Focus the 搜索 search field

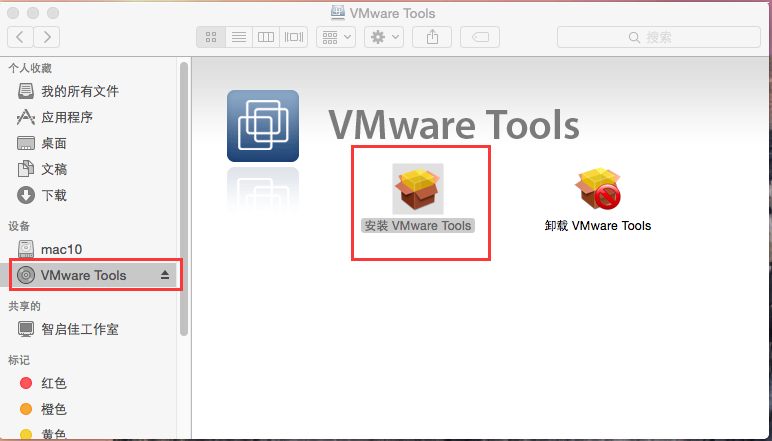tap(659, 37)
